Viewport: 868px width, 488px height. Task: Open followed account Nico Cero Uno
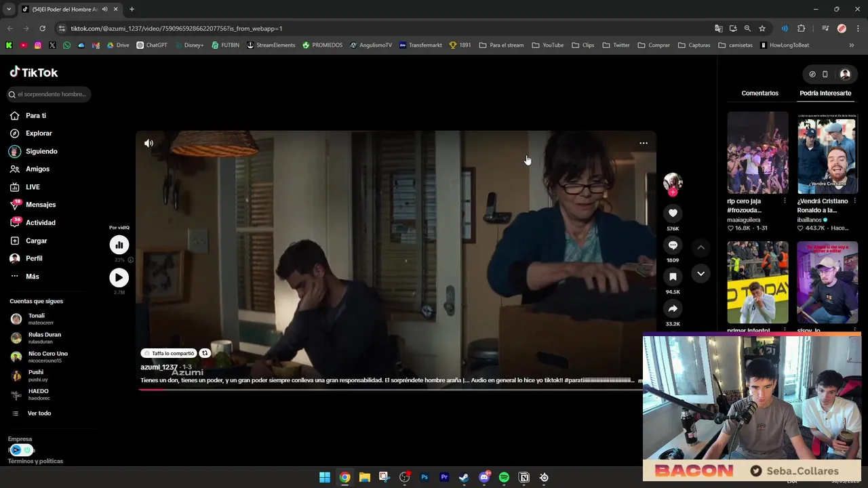pos(47,357)
